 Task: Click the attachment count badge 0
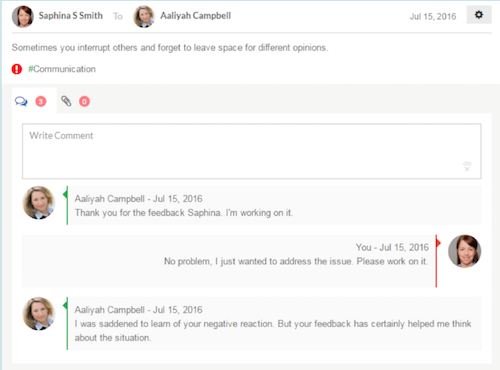pyautogui.click(x=84, y=101)
